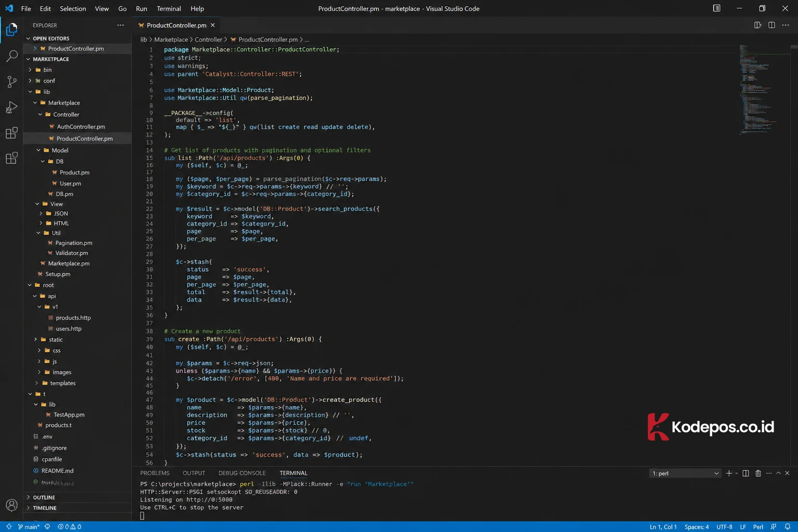This screenshot has width=798, height=532.
Task: Toggle layout controls in title bar
Action: 716,8
